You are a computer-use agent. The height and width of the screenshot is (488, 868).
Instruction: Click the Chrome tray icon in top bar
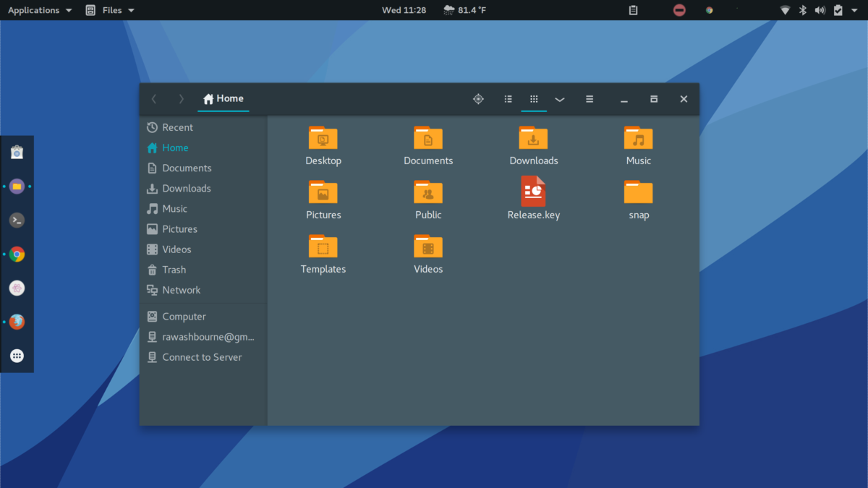point(710,10)
